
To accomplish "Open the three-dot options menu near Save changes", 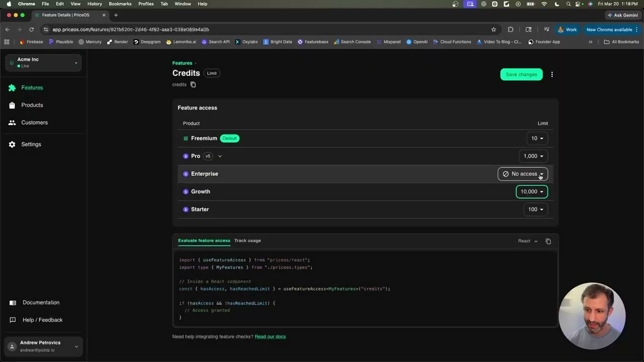I will 552,74.
